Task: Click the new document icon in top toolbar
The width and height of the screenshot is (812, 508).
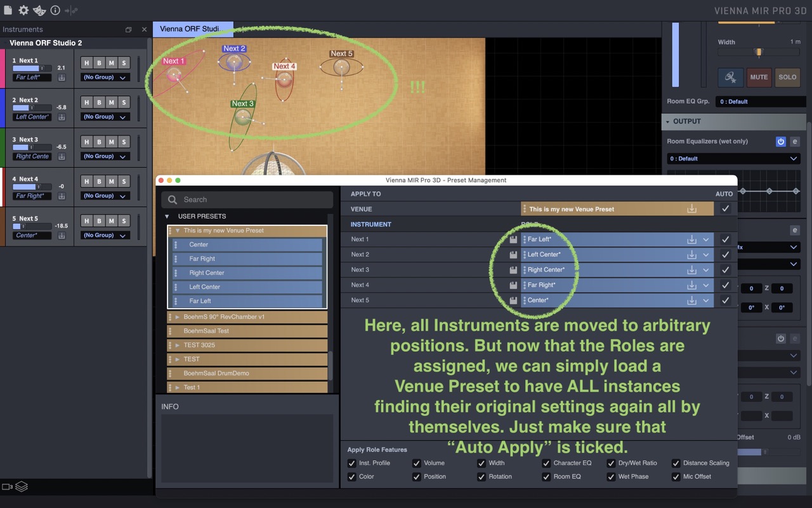Action: (8, 10)
